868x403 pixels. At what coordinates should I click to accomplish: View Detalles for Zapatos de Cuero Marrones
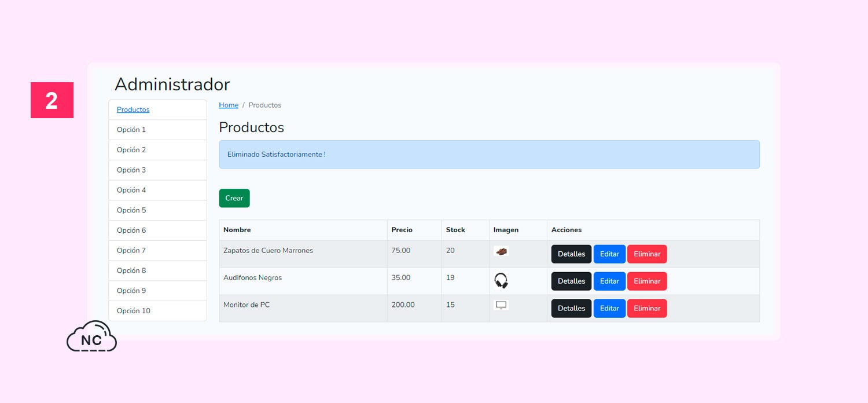(x=572, y=254)
